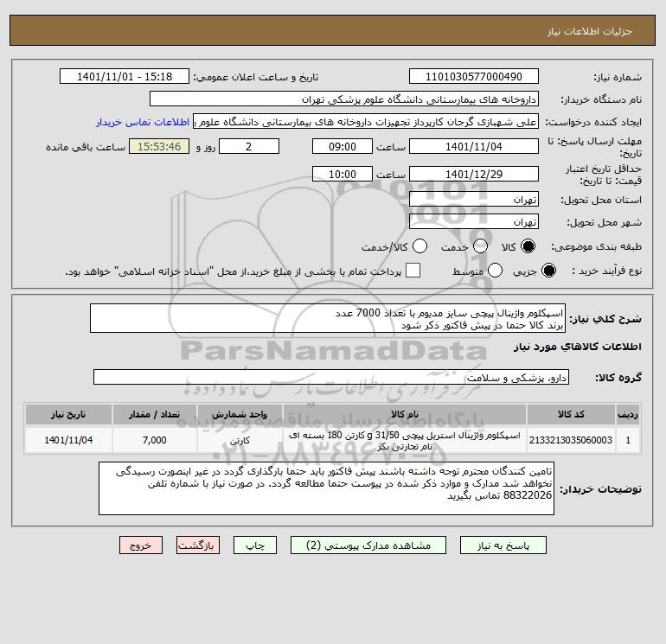Click the گروه کالا field
This screenshot has height=644, width=666.
click(x=331, y=377)
